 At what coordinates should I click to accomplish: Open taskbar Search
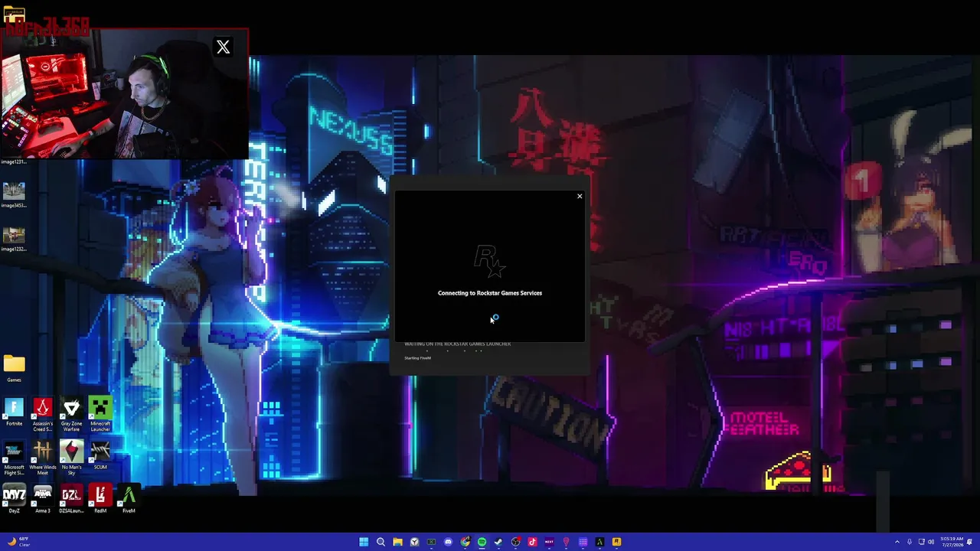pos(381,542)
